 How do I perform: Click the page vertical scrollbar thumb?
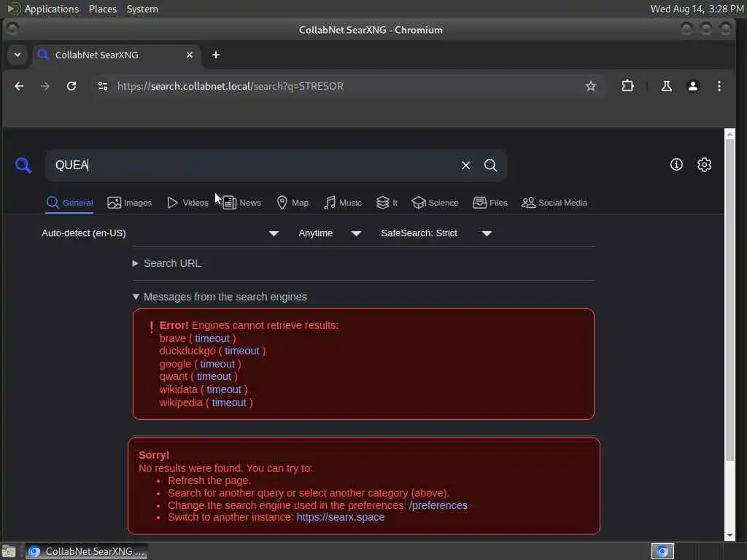[729, 300]
